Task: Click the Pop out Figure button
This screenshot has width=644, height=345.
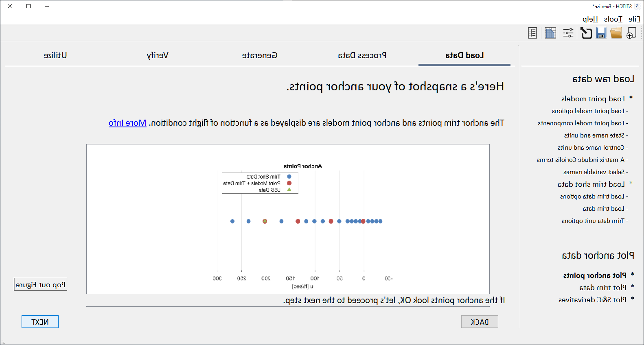Action: 40,285
